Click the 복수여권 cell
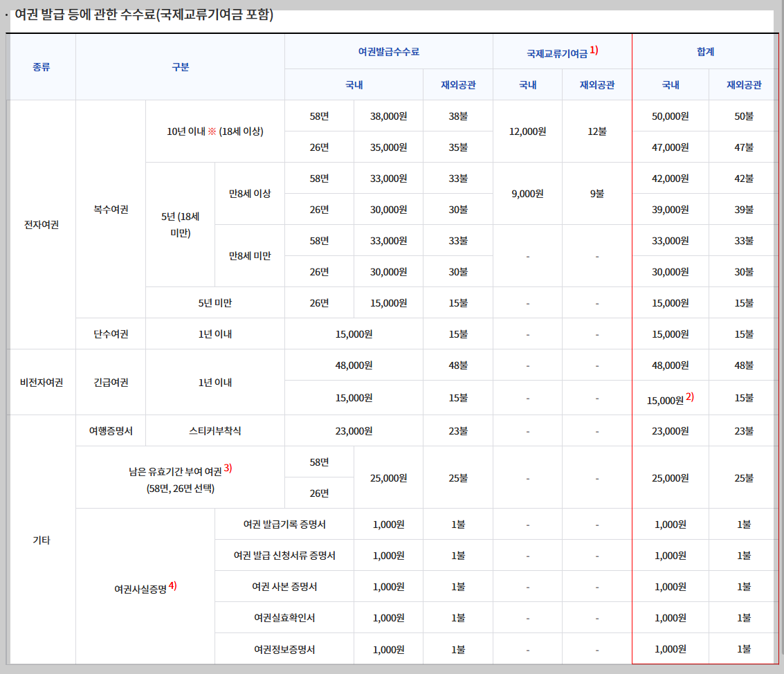The image size is (784, 674). [110, 209]
